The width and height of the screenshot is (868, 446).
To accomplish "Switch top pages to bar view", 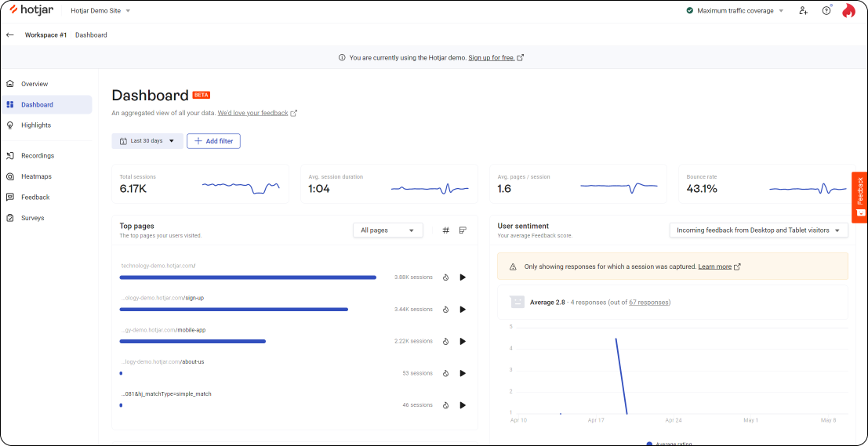I will [x=463, y=230].
